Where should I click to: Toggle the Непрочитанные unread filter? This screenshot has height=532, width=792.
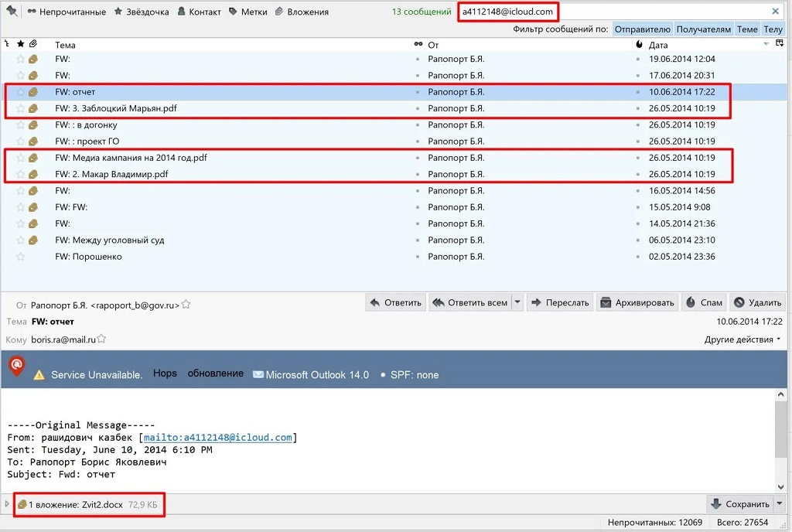[x=66, y=12]
